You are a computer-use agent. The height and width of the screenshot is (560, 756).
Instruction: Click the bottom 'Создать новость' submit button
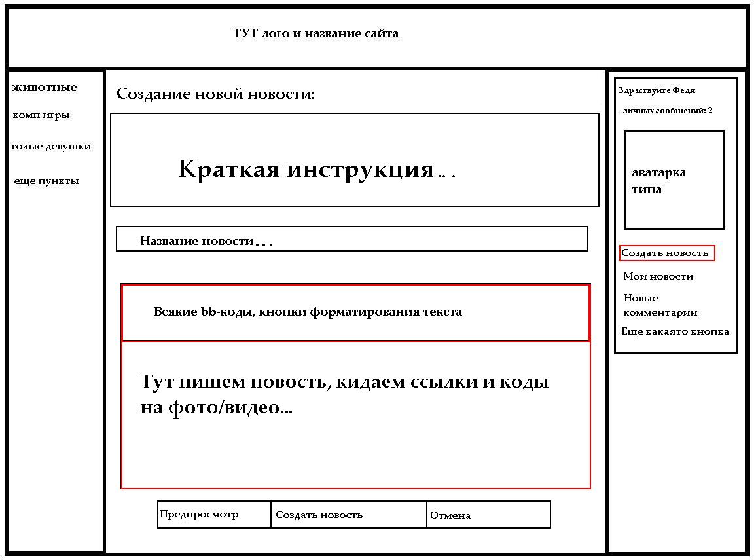[x=349, y=514]
